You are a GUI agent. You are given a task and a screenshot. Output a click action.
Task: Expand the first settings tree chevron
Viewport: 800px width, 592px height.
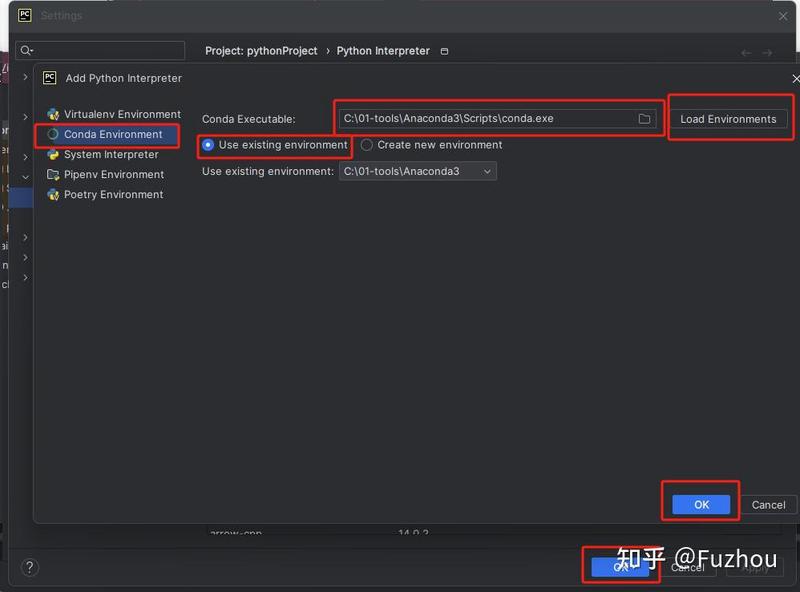(x=25, y=77)
